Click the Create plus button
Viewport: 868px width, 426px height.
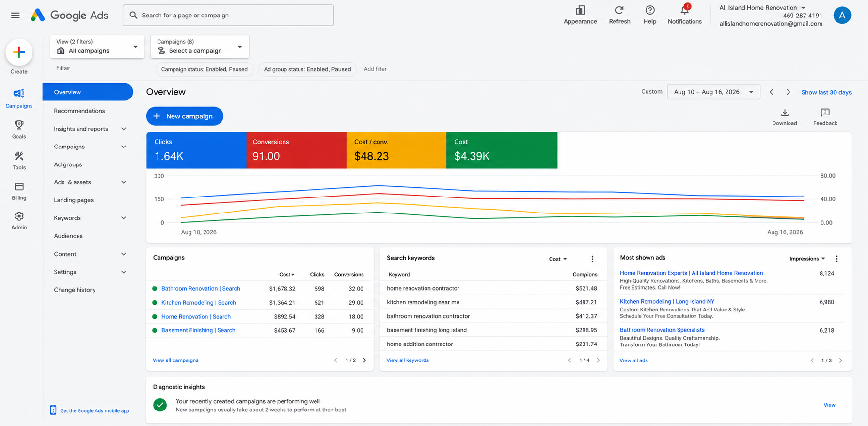[x=19, y=52]
